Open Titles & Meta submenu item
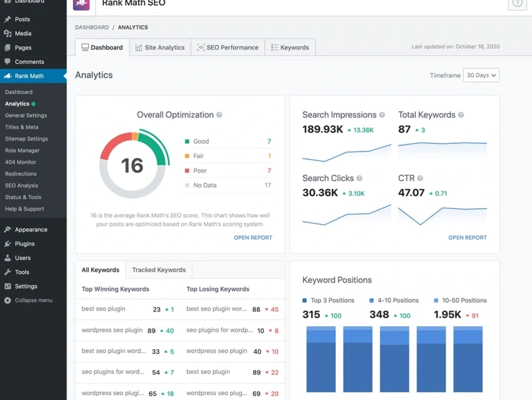Image resolution: width=532 pixels, height=400 pixels. [22, 127]
